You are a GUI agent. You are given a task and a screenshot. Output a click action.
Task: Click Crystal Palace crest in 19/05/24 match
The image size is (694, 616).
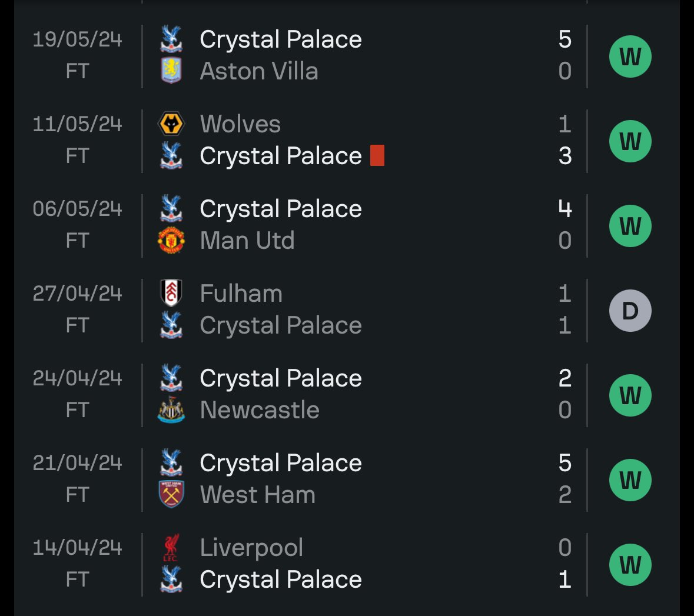pyautogui.click(x=171, y=39)
